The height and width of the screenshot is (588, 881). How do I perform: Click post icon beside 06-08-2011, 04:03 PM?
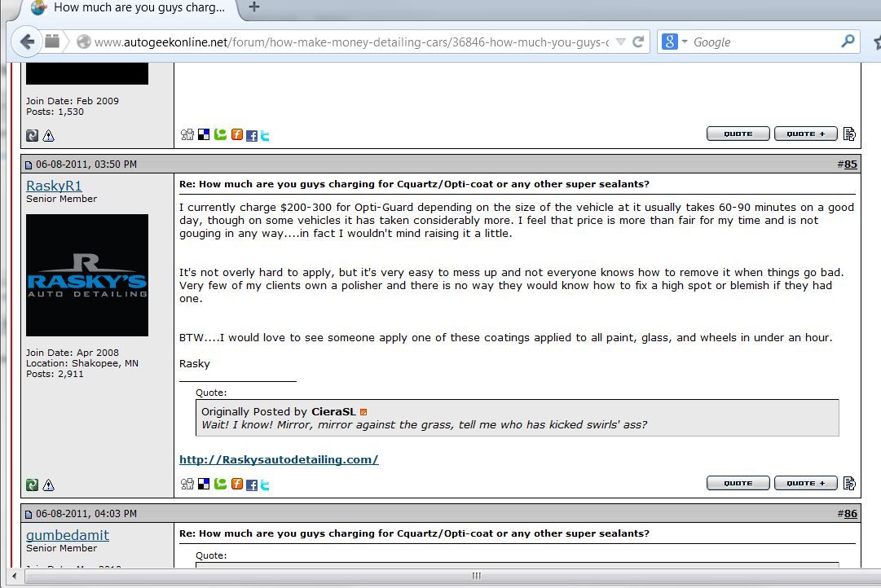[29, 514]
